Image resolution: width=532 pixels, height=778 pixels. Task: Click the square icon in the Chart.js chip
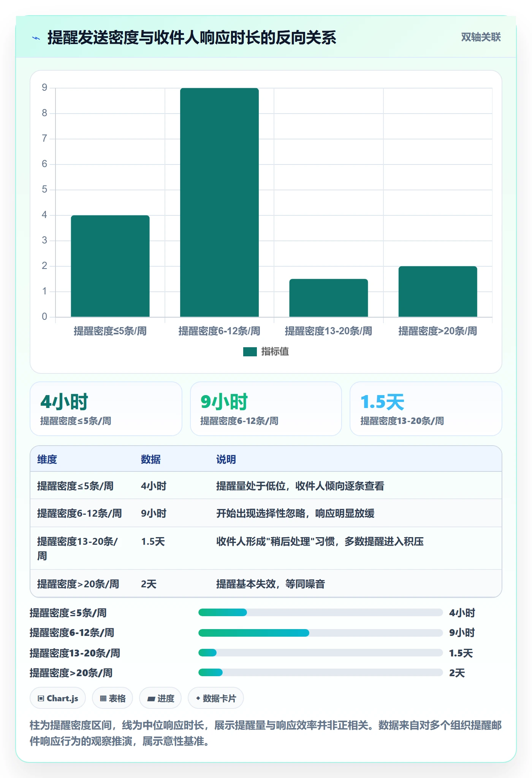41,698
